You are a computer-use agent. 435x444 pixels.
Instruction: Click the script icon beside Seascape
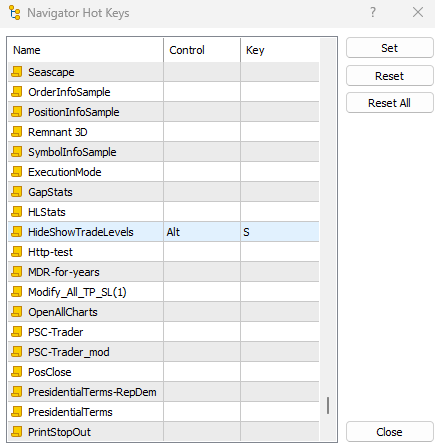[17, 72]
